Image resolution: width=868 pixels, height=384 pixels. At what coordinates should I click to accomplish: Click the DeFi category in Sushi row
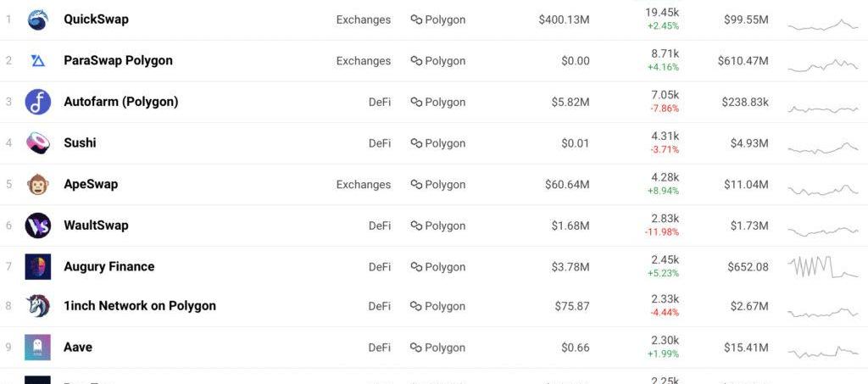[x=379, y=143]
